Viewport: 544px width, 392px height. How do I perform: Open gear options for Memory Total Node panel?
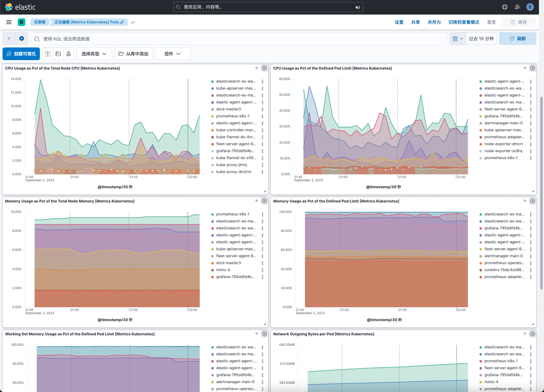click(264, 201)
